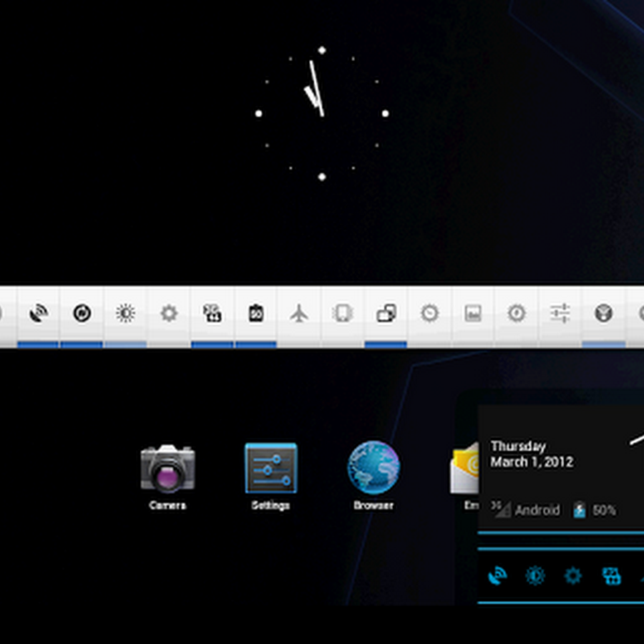Tap the sync icon in the toolbar
This screenshot has height=644, width=644.
82,313
